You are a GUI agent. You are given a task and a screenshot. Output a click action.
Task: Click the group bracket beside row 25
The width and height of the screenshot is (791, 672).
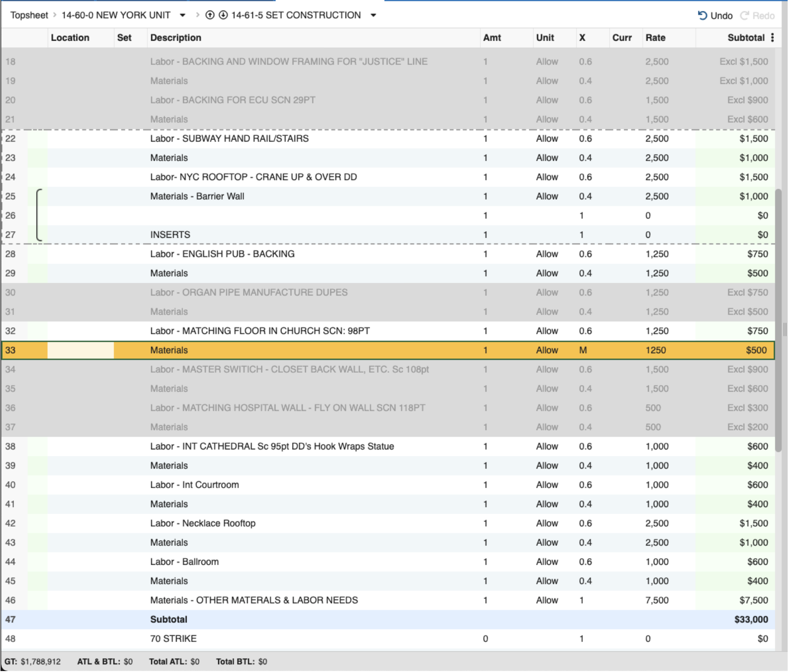(39, 215)
